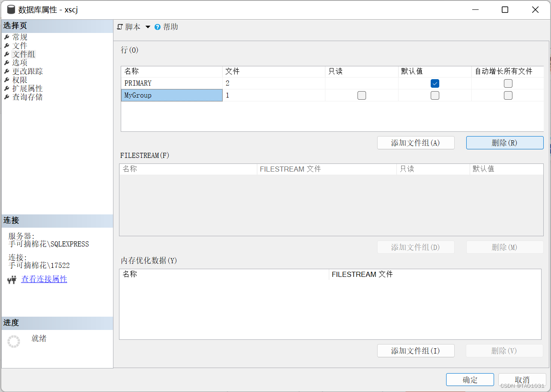
Task: Toggle 自动增长所有文件 checkbox for MyGroup row
Action: click(x=508, y=95)
